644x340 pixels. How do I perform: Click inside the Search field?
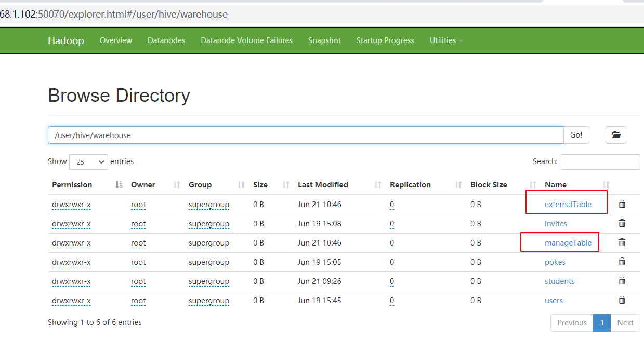pos(600,161)
